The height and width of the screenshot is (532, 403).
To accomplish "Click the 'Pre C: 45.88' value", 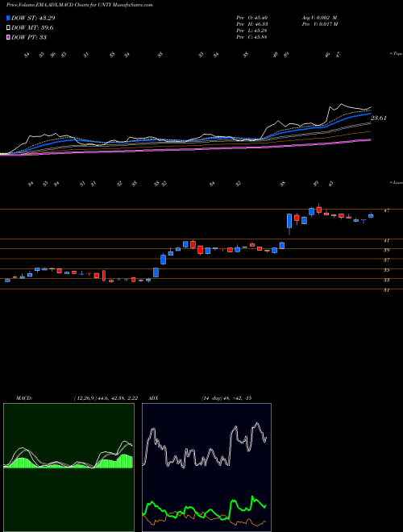I will pos(253,37).
